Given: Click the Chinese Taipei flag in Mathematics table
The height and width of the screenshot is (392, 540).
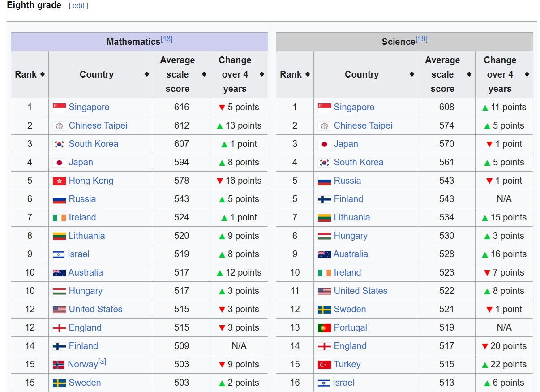Looking at the screenshot, I should click(59, 125).
